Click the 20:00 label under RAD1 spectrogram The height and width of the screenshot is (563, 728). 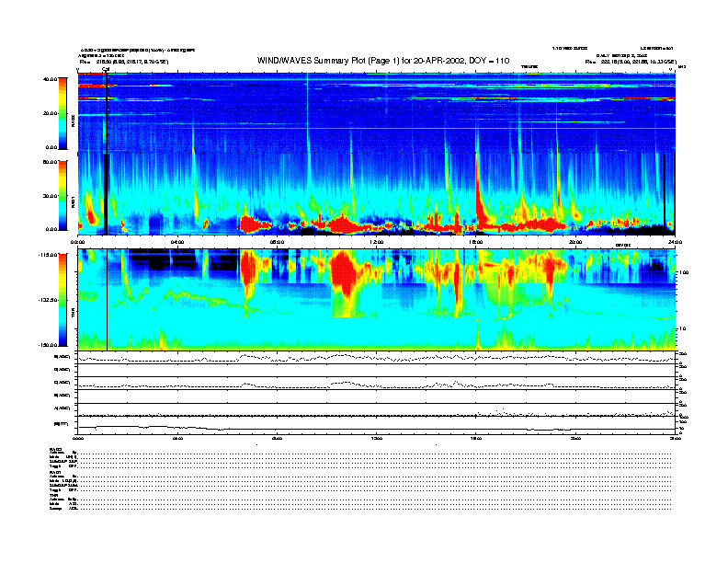coord(575,242)
